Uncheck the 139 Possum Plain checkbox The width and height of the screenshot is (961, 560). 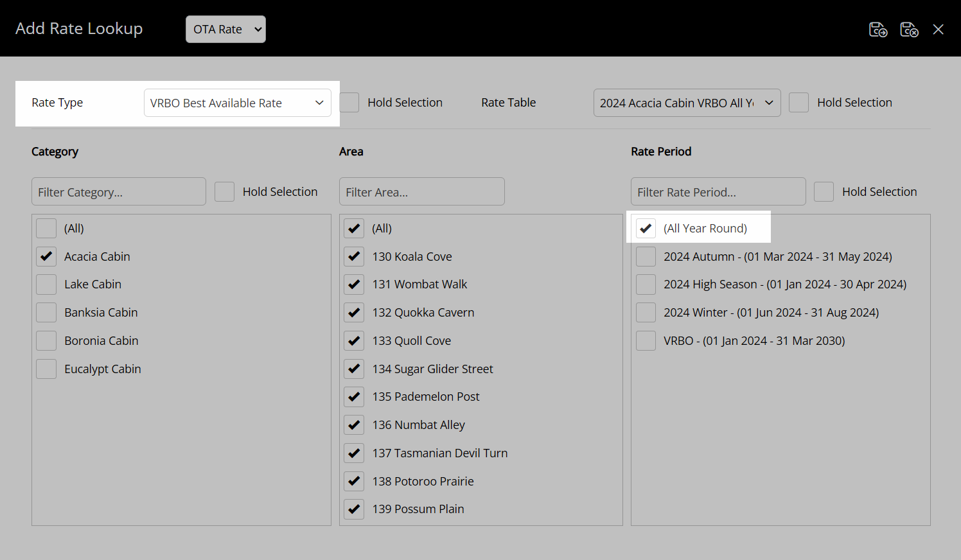pos(354,509)
